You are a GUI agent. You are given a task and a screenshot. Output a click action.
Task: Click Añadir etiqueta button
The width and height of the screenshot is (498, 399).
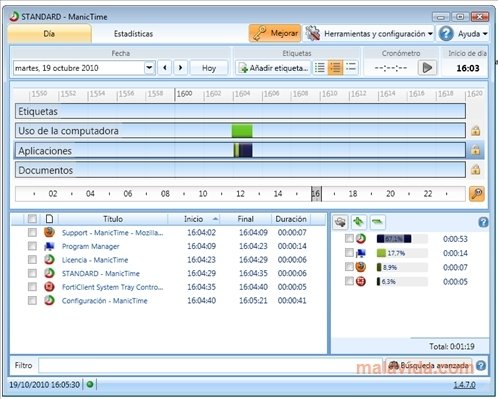tap(273, 68)
